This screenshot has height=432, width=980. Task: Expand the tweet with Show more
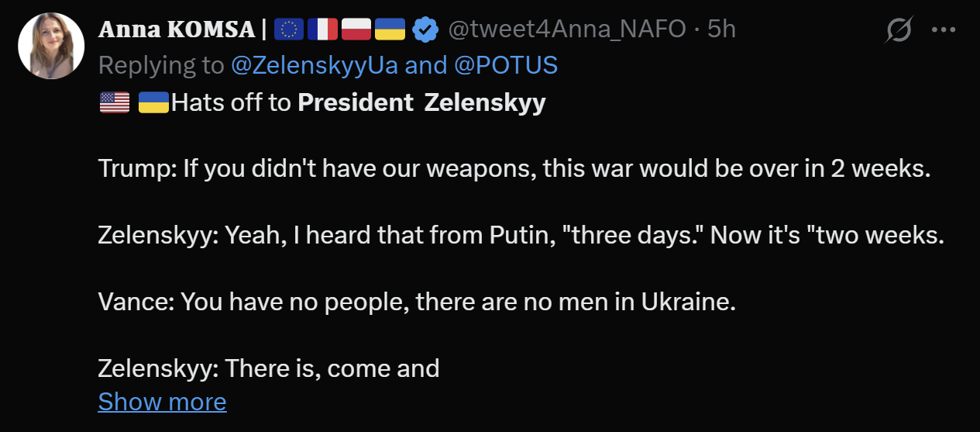click(x=162, y=402)
